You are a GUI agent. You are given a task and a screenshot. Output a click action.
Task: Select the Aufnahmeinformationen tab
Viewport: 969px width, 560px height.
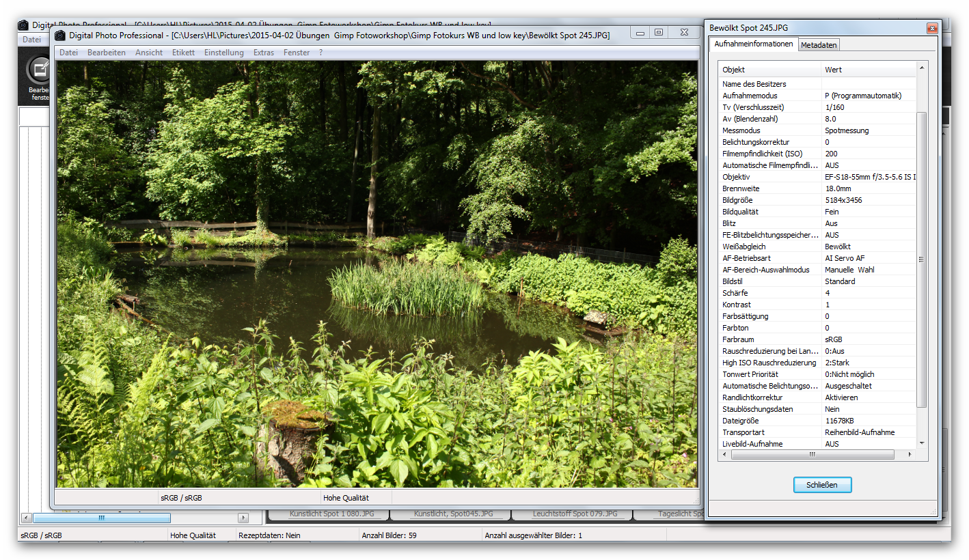pos(754,44)
